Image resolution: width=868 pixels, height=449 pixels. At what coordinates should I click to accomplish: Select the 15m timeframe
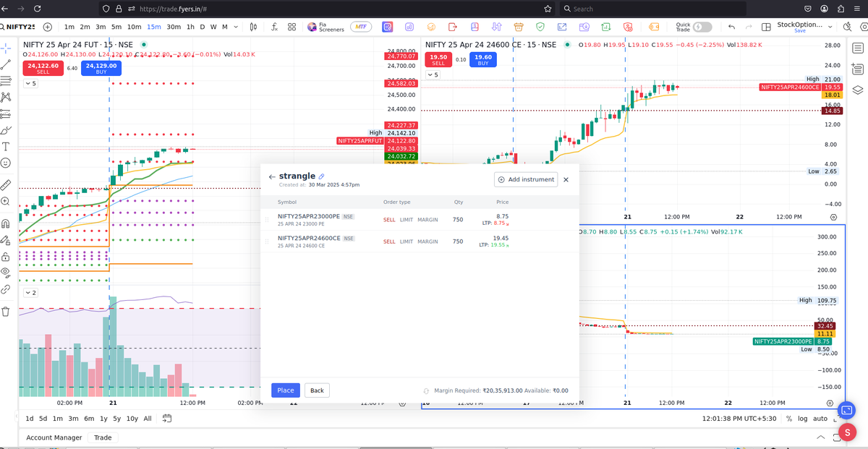(154, 27)
